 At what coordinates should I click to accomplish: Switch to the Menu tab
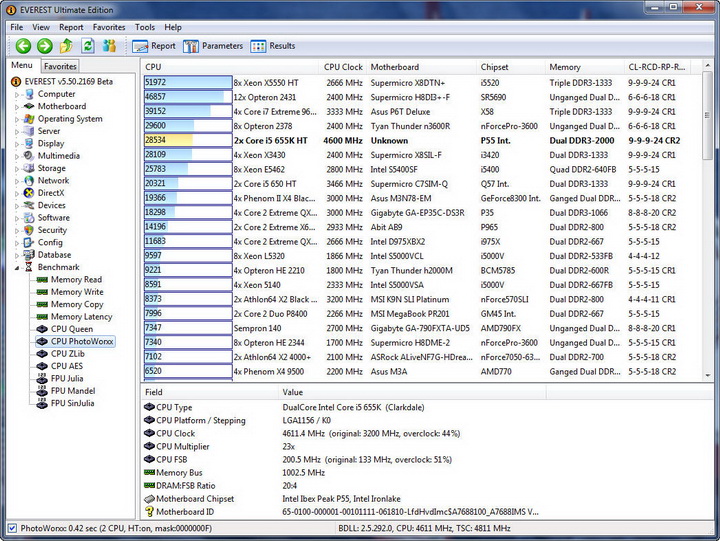22,65
